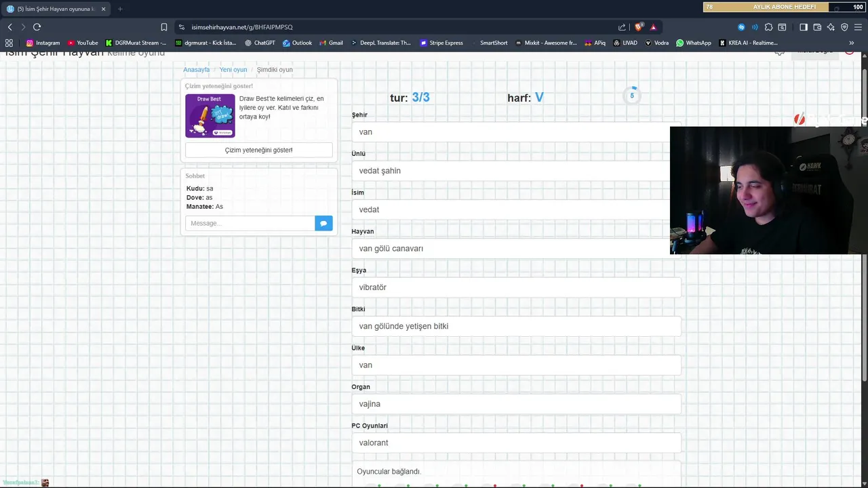
Task: Click the page vertical scrollbar
Action: pyautogui.click(x=864, y=224)
